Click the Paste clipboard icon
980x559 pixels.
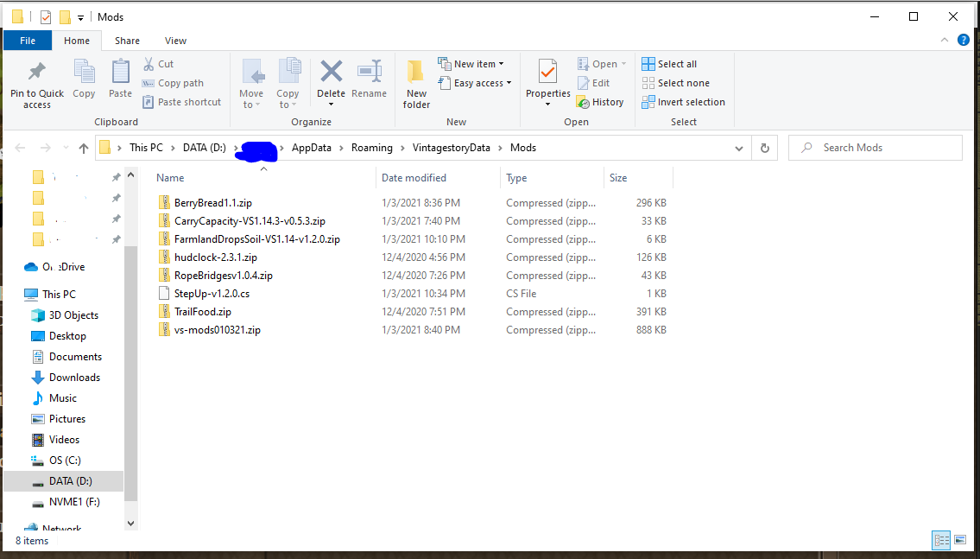tap(120, 72)
